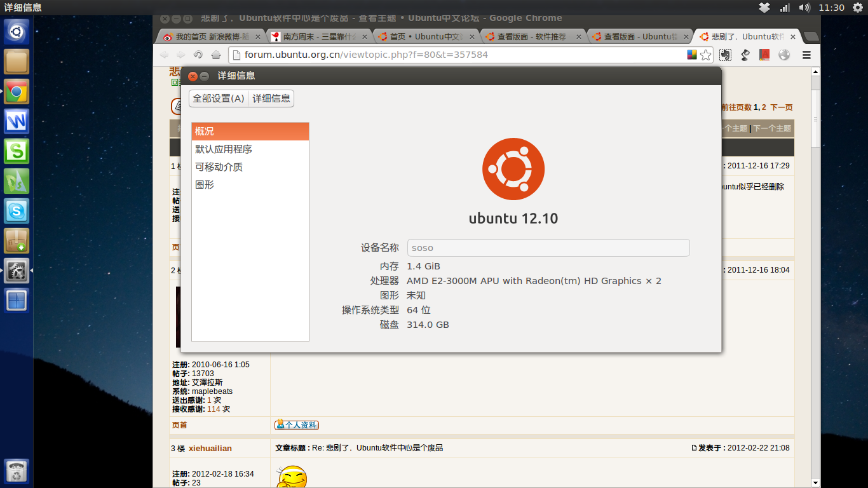Click the 个人资料 profile button

point(297,425)
